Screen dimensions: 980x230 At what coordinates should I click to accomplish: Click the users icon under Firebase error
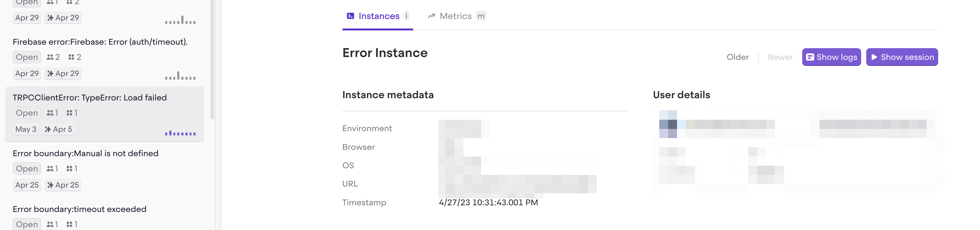(50, 57)
